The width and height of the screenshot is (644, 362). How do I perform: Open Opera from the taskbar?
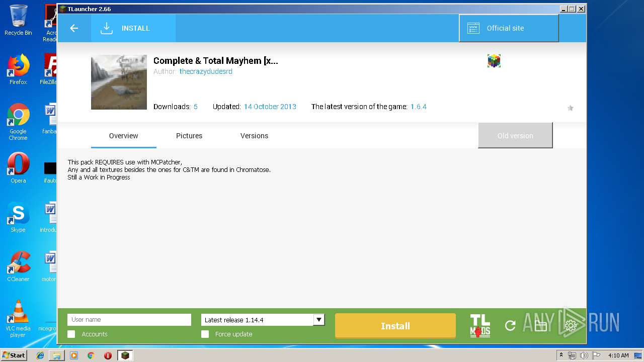(x=108, y=355)
